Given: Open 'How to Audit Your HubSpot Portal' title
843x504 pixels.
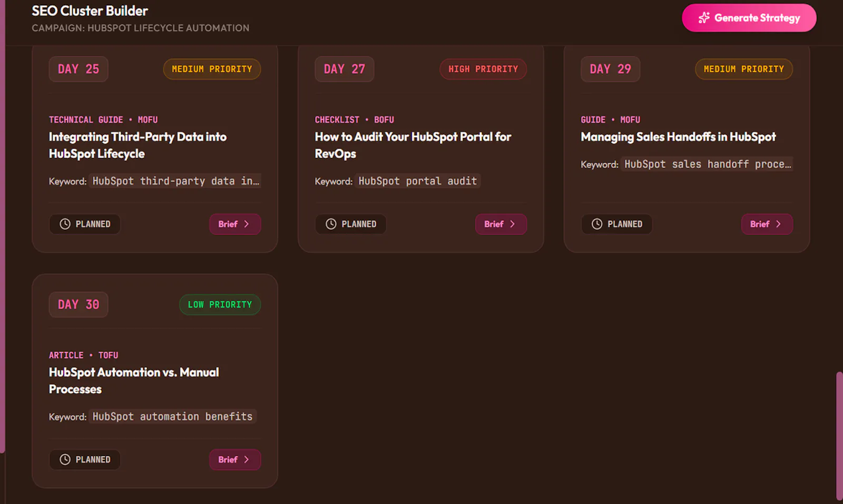Looking at the screenshot, I should pos(413,145).
